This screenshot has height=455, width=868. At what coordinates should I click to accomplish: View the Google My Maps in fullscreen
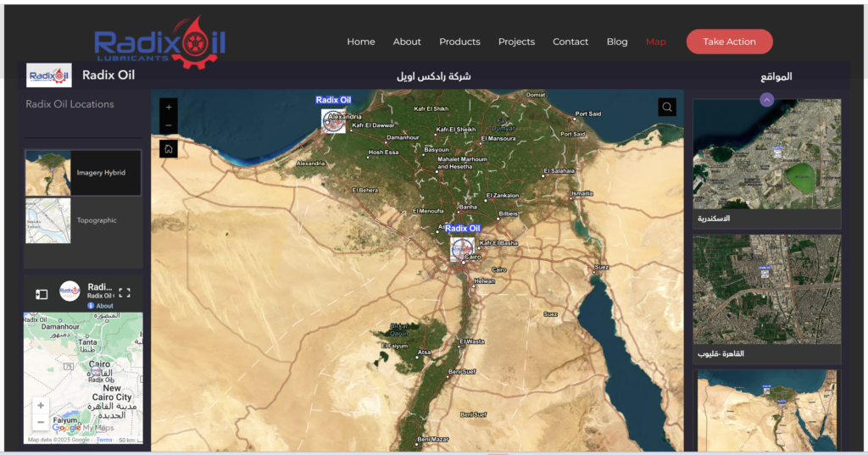(x=125, y=293)
